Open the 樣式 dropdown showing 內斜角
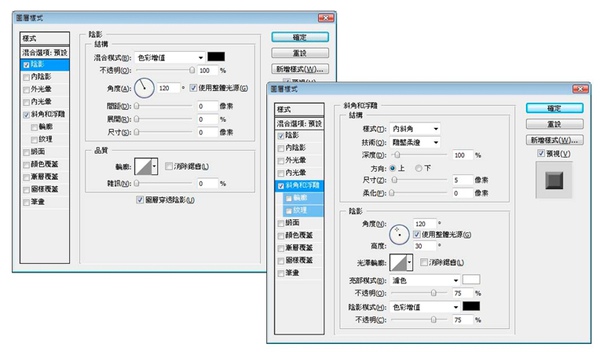Image resolution: width=600 pixels, height=362 pixels. click(414, 129)
